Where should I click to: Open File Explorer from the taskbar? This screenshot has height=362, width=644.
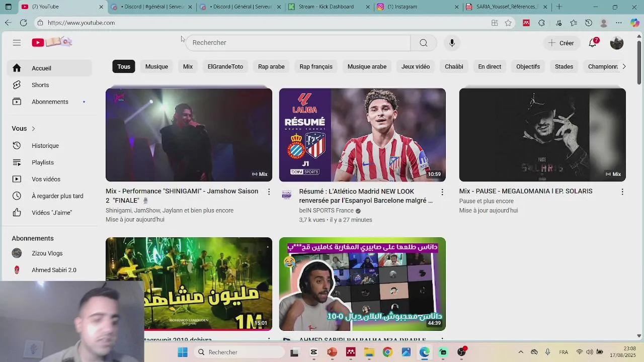369,352
